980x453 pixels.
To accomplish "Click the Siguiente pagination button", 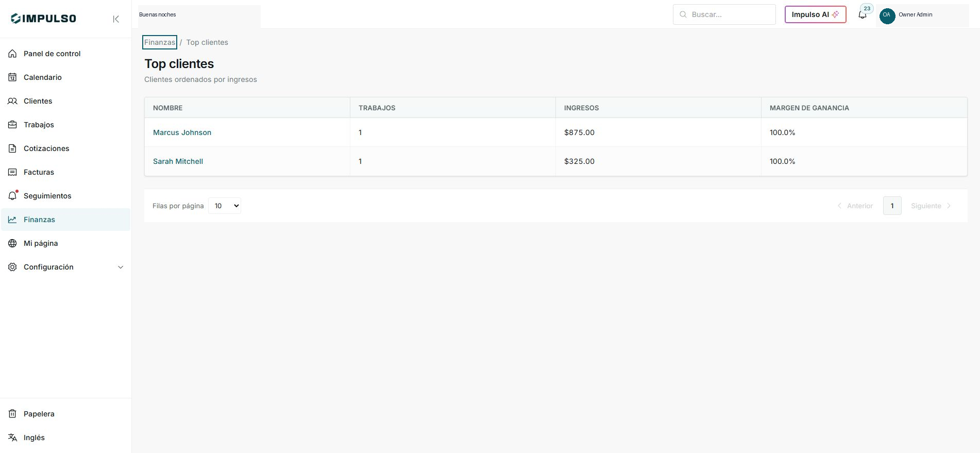I will click(931, 206).
